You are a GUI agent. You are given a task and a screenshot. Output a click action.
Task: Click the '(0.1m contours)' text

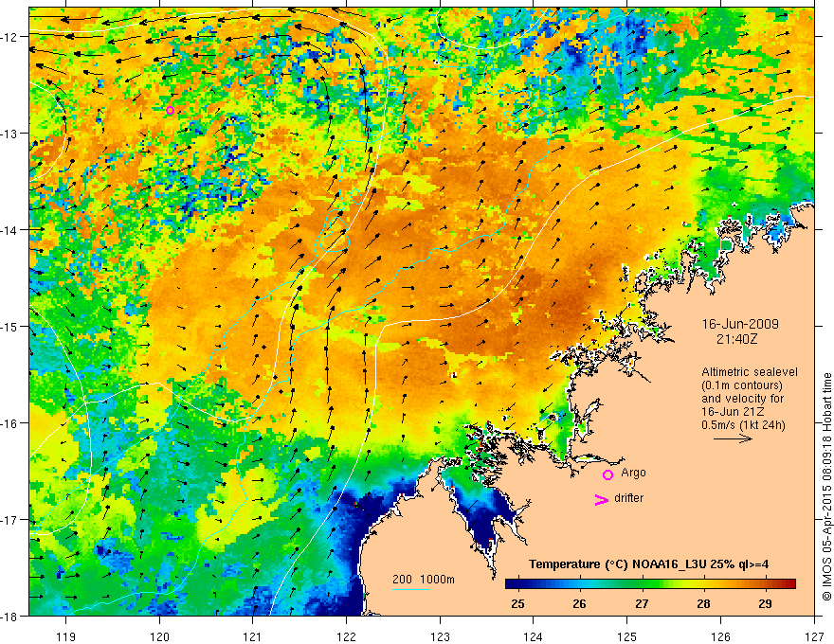[742, 385]
